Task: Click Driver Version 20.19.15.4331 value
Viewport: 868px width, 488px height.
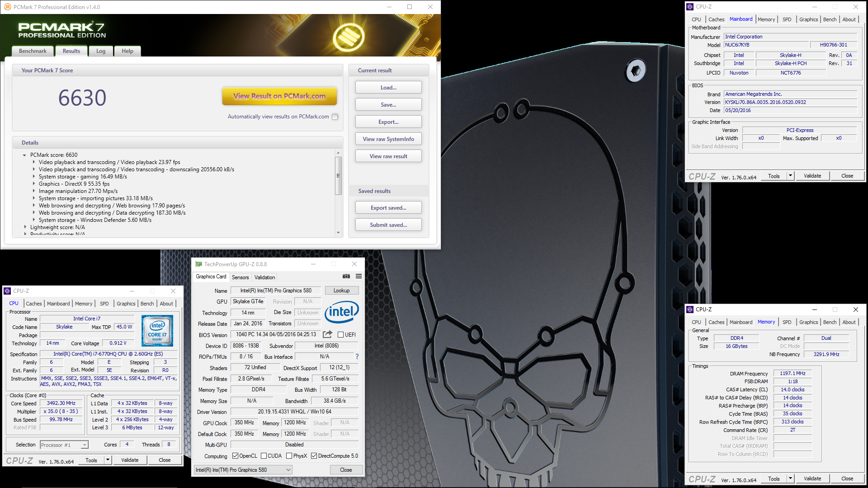Action: tap(294, 412)
